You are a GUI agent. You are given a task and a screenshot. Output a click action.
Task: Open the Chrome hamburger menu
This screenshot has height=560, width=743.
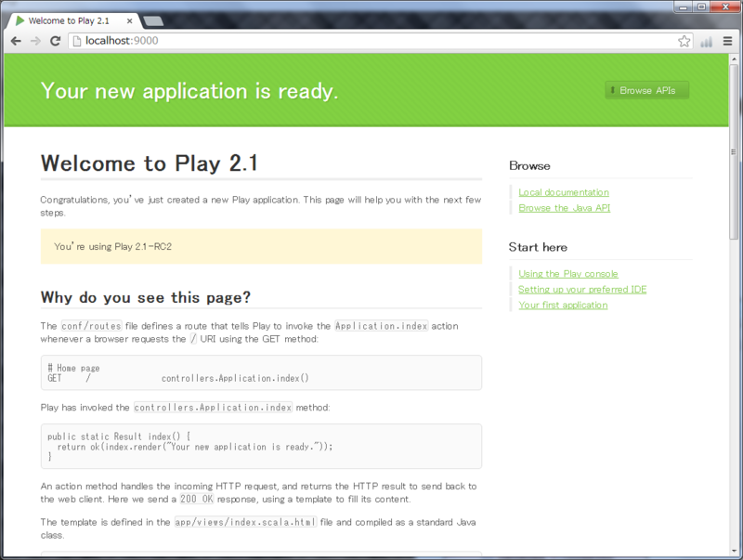pyautogui.click(x=728, y=41)
